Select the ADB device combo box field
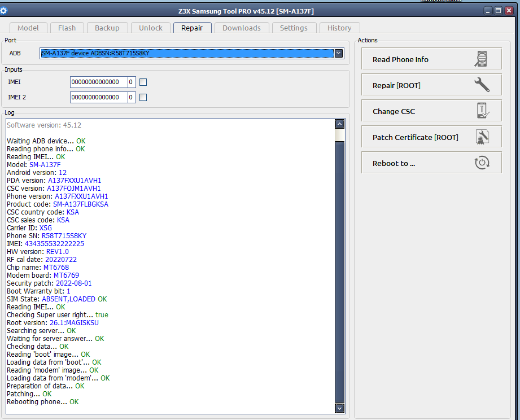 point(192,53)
